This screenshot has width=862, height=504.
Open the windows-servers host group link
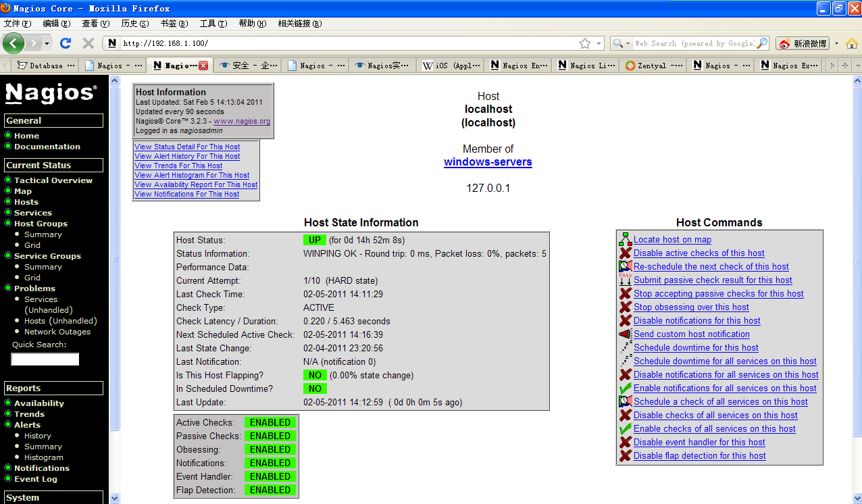(x=488, y=162)
